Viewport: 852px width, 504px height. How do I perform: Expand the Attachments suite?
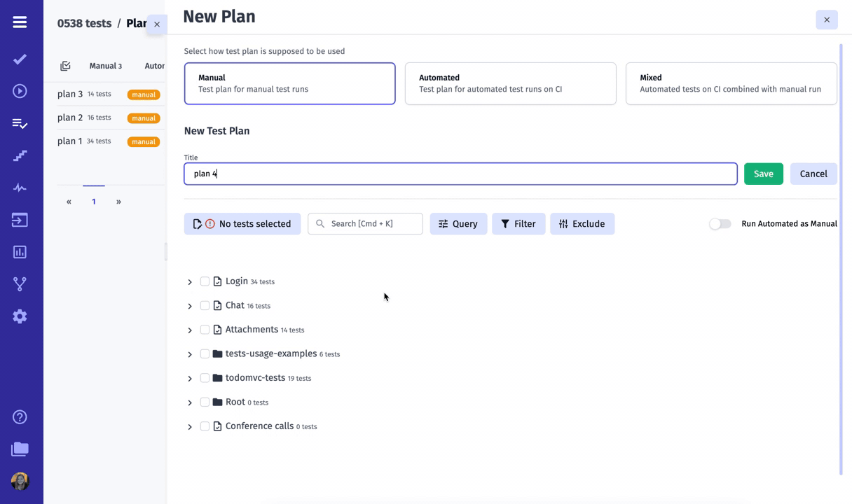(x=190, y=330)
